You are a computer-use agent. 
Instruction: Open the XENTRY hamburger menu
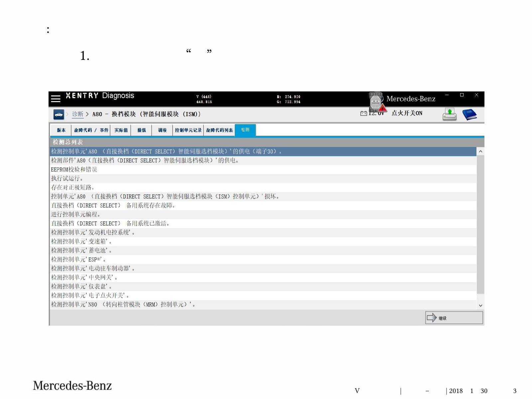point(56,98)
